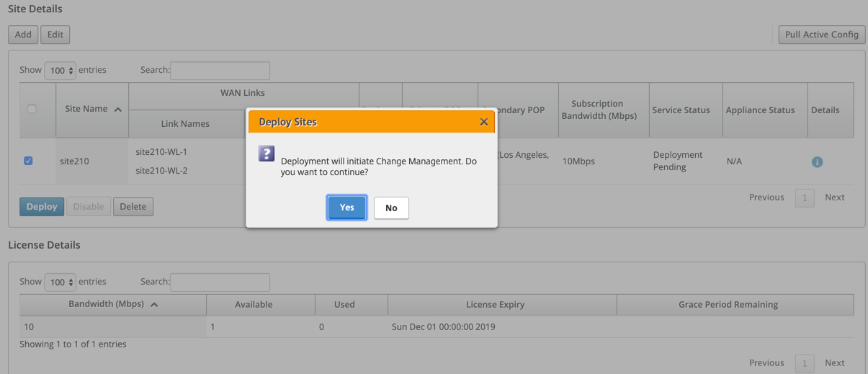Viewport: 868px width, 374px height.
Task: Close the Deploy Sites dialog
Action: click(x=484, y=122)
